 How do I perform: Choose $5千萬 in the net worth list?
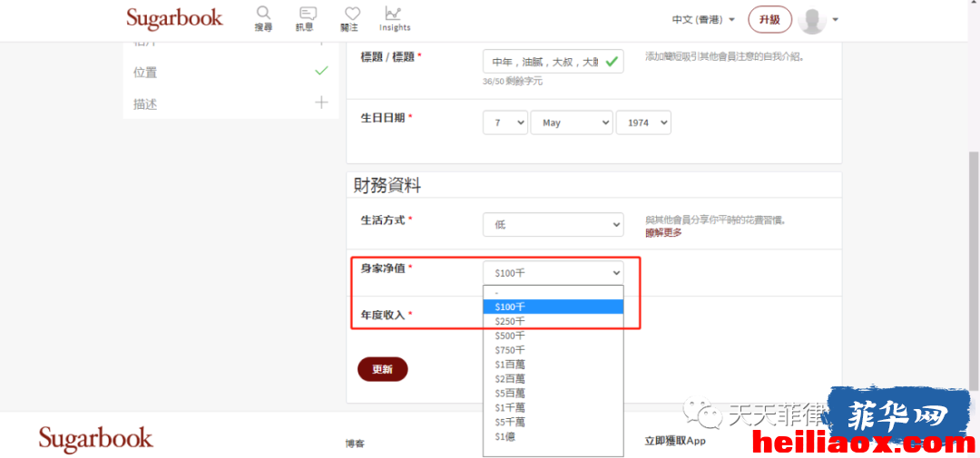[x=554, y=422]
